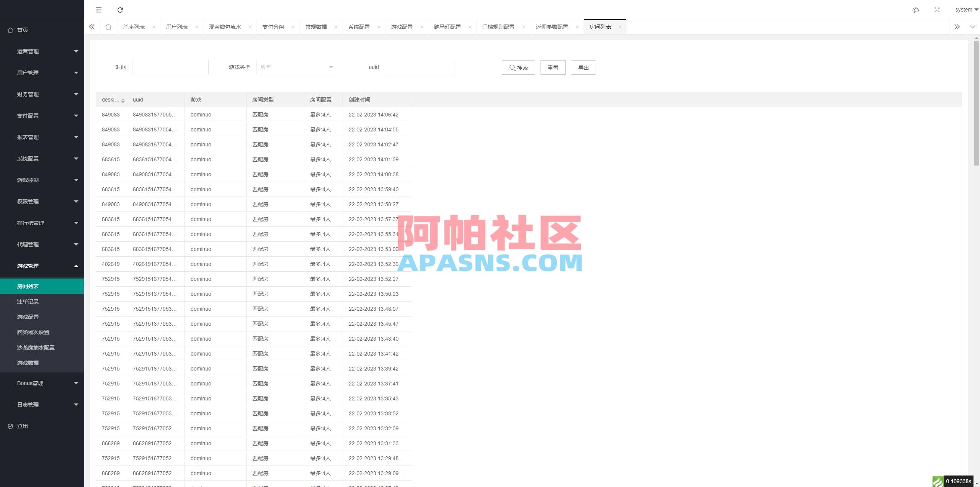Click the left arrows to scroll tabs back

click(x=91, y=26)
